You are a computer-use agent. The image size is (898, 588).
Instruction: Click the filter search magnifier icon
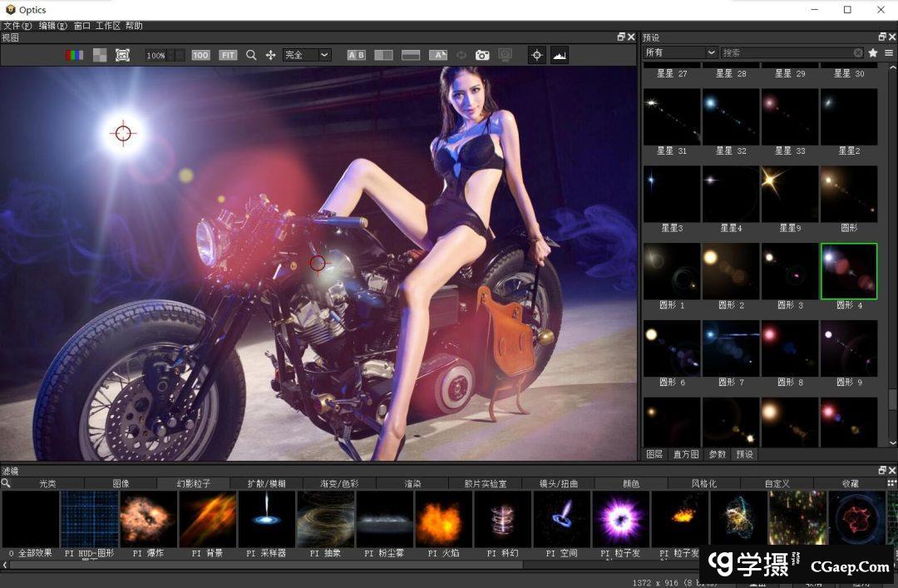click(6, 483)
